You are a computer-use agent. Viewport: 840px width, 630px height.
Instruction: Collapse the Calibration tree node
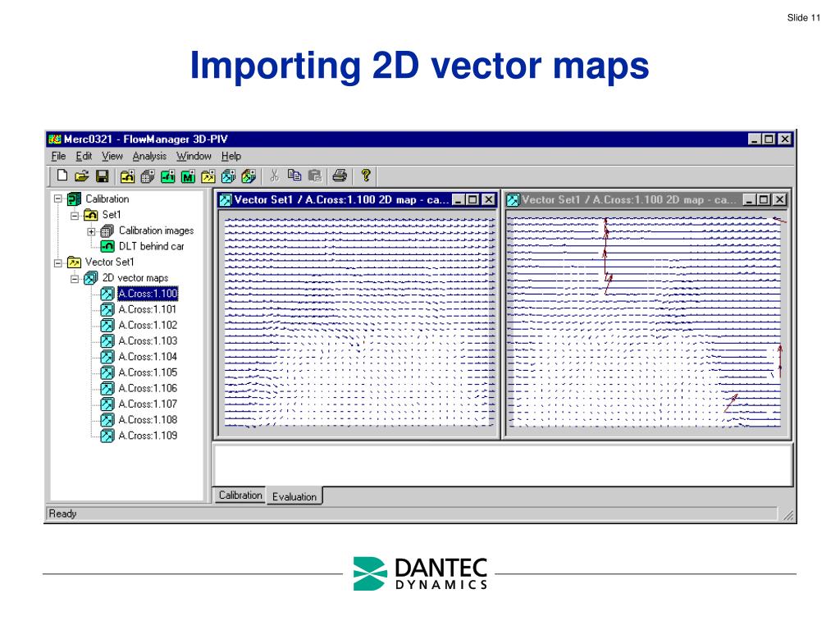(58, 199)
